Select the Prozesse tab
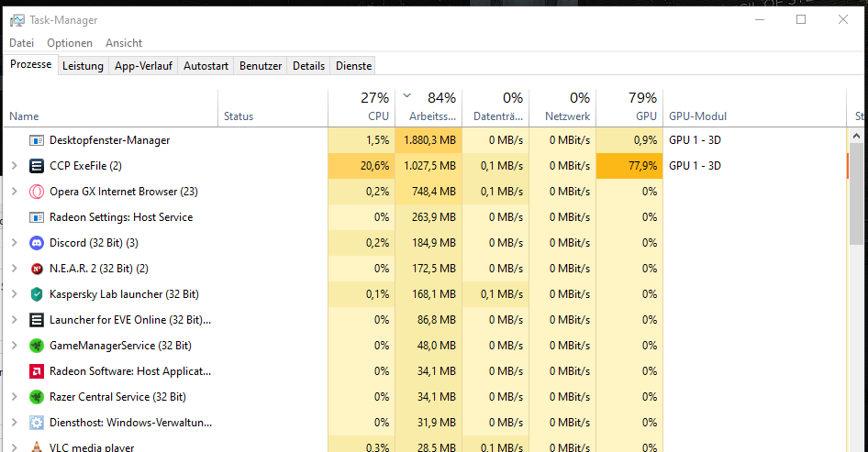 (x=31, y=64)
